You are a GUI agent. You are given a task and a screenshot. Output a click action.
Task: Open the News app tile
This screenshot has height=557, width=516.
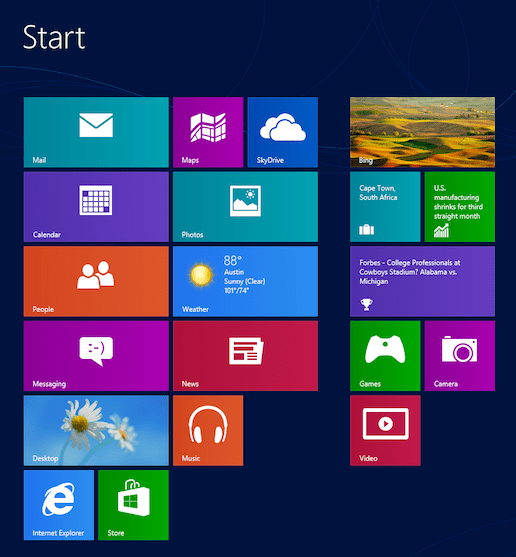tap(245, 356)
